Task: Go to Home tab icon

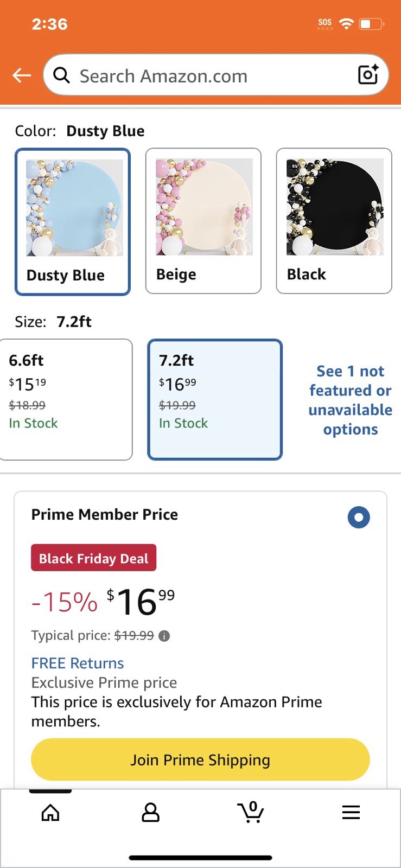Action: (x=50, y=812)
